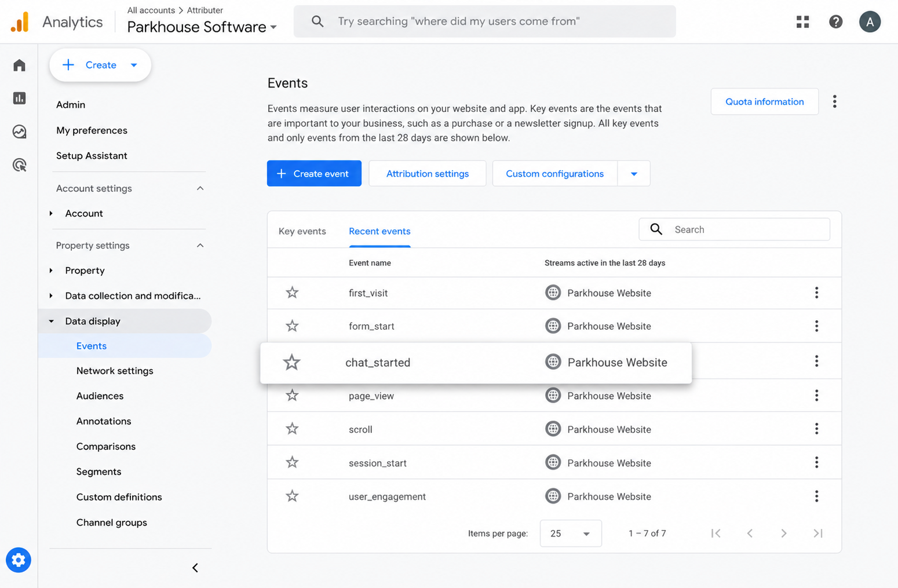Open the Google apps grid icon
Screen dimensions: 898x588
click(802, 22)
